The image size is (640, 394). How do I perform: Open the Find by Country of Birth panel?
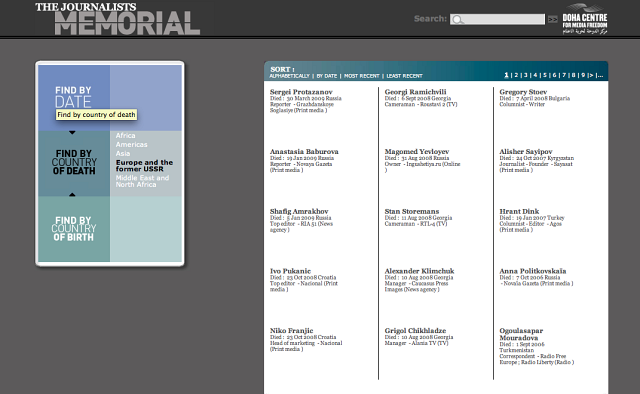(x=73, y=229)
